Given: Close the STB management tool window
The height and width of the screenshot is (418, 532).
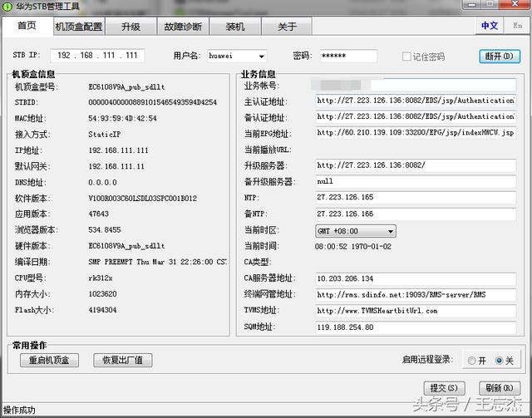Looking at the screenshot, I should coord(515,4).
